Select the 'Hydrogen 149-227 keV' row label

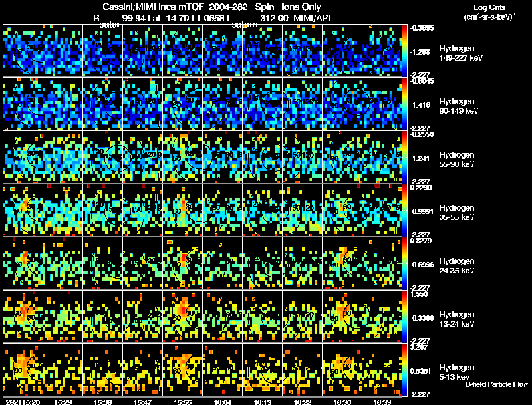tap(461, 53)
